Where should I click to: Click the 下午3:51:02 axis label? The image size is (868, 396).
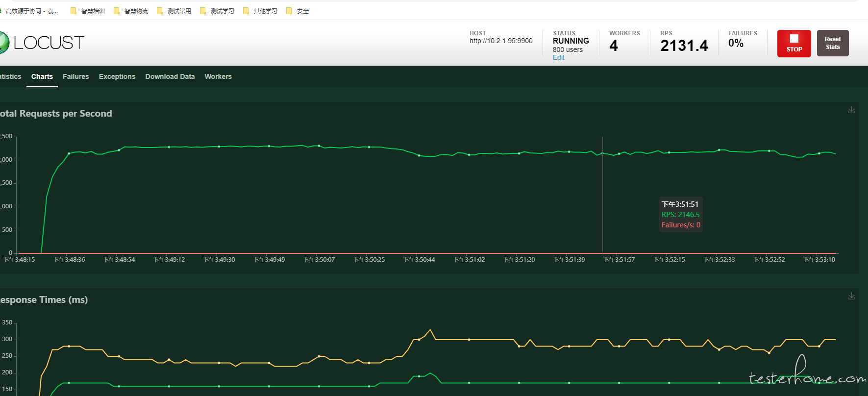469,259
